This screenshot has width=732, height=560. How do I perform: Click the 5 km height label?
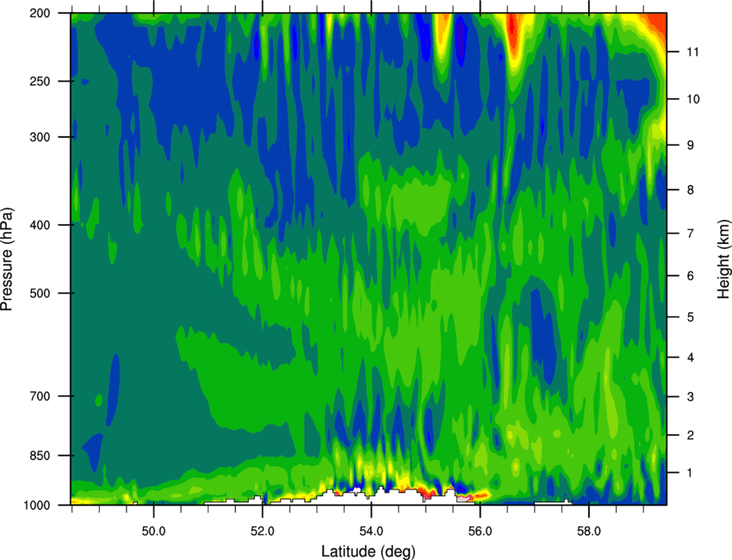pos(690,317)
